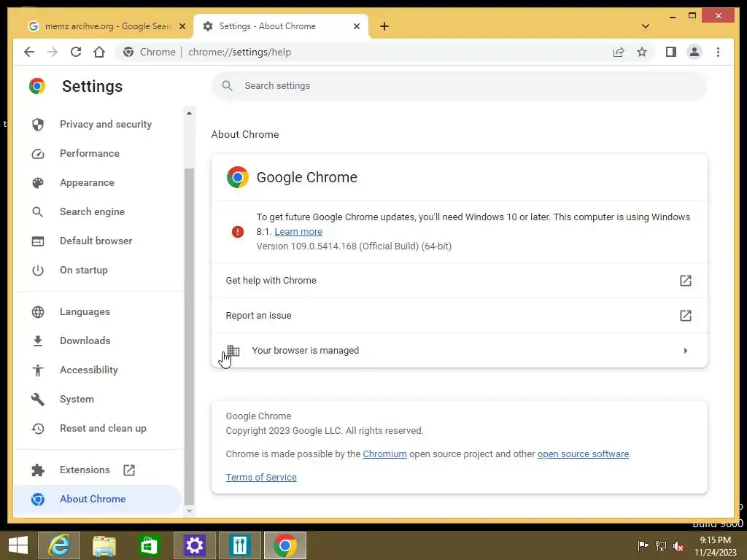This screenshot has width=747, height=560.
Task: Click external link icon for Report an issue
Action: 685,315
